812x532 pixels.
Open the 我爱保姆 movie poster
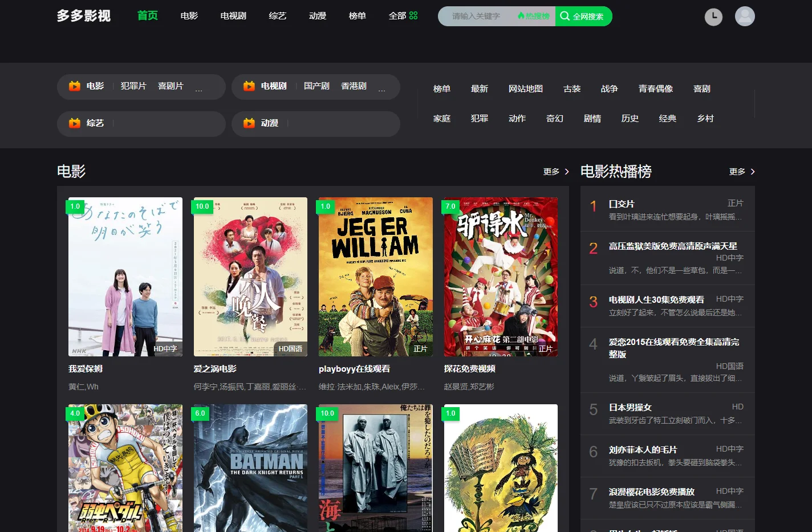125,277
